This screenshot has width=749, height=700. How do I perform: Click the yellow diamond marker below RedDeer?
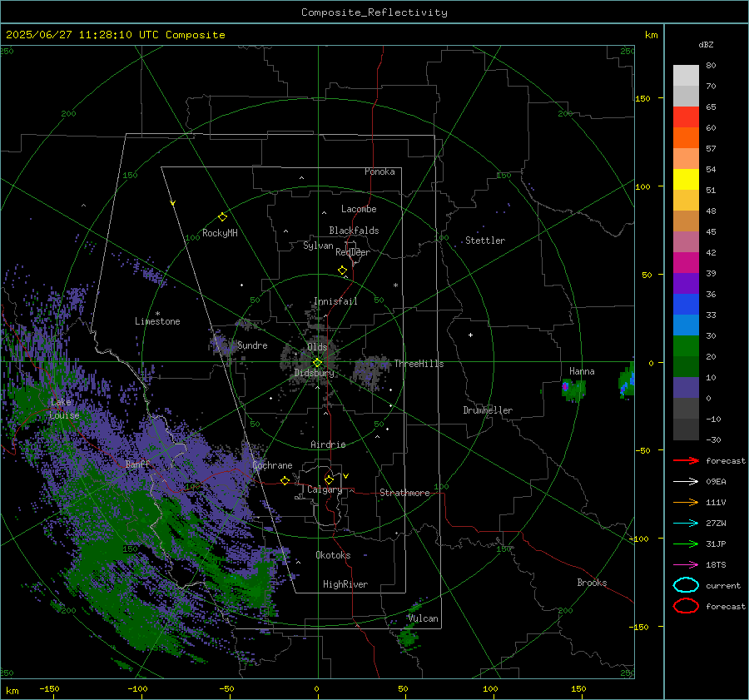pyautogui.click(x=342, y=271)
